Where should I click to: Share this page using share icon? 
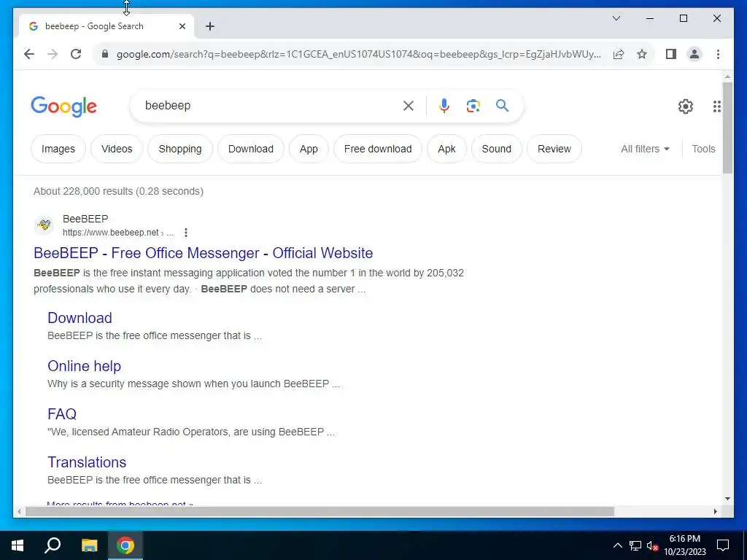[x=619, y=54]
